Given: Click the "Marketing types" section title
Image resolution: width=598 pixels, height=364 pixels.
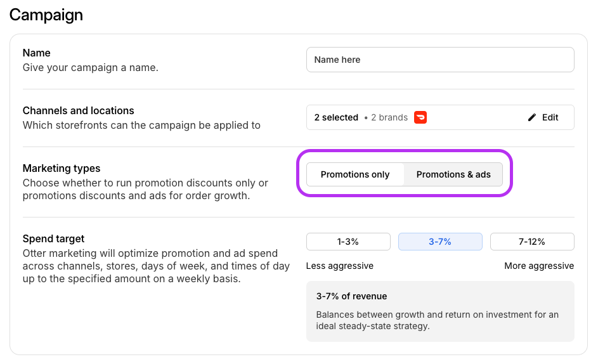Looking at the screenshot, I should 62,168.
